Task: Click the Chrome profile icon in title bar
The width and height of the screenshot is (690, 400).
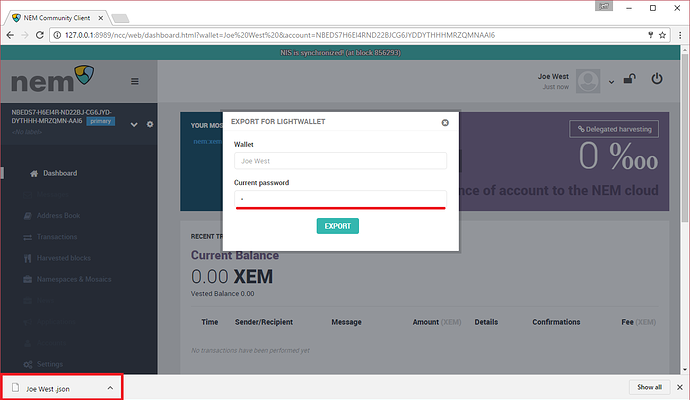Action: pyautogui.click(x=604, y=6)
